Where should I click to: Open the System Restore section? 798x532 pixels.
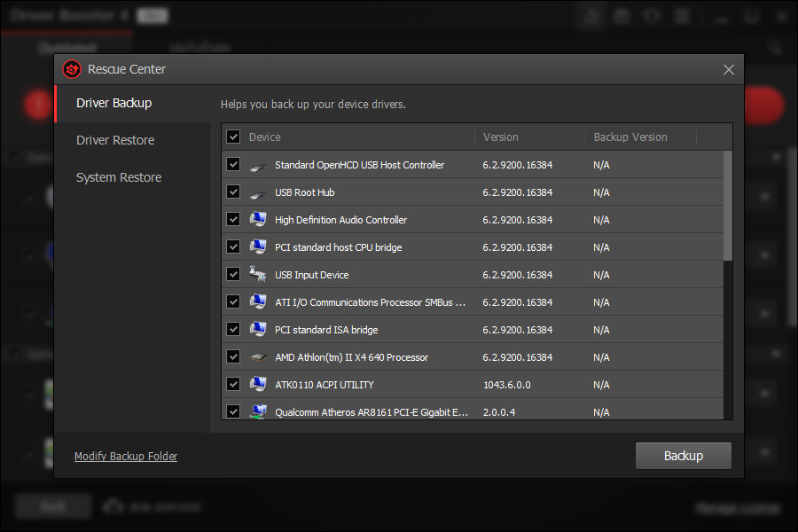tap(119, 177)
